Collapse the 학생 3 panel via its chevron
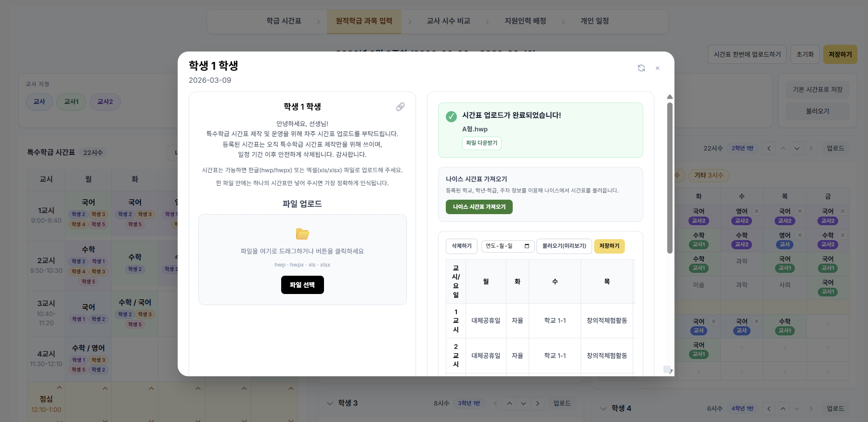868x422 pixels. pos(330,403)
